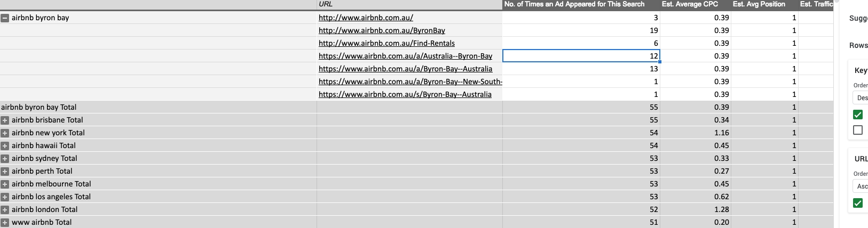Expand the airbnb london Total group

pyautogui.click(x=5, y=209)
